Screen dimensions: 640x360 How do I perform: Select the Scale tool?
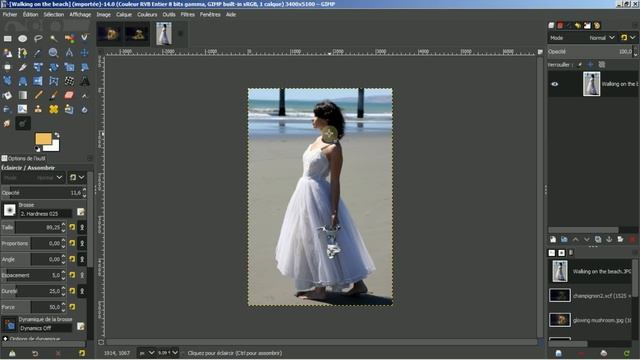pyautogui.click(x=69, y=67)
